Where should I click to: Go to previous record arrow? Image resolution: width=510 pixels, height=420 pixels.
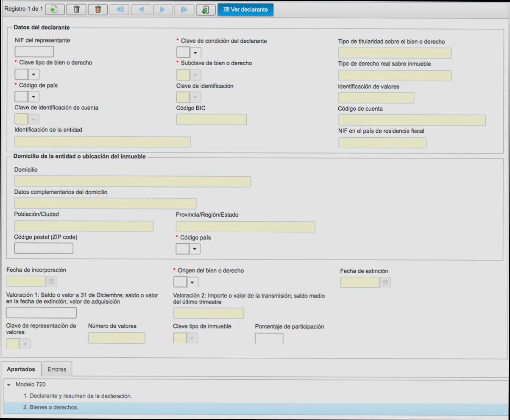(141, 10)
